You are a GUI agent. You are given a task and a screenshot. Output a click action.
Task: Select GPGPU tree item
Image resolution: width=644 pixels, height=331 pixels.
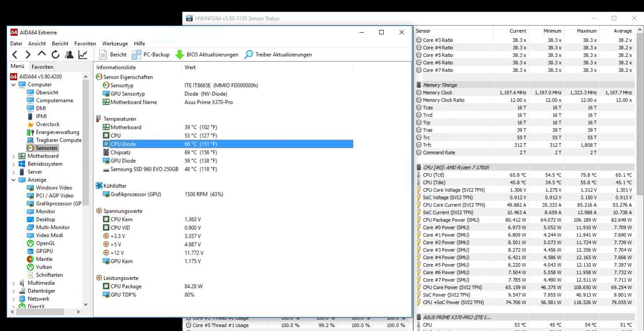pyautogui.click(x=40, y=252)
